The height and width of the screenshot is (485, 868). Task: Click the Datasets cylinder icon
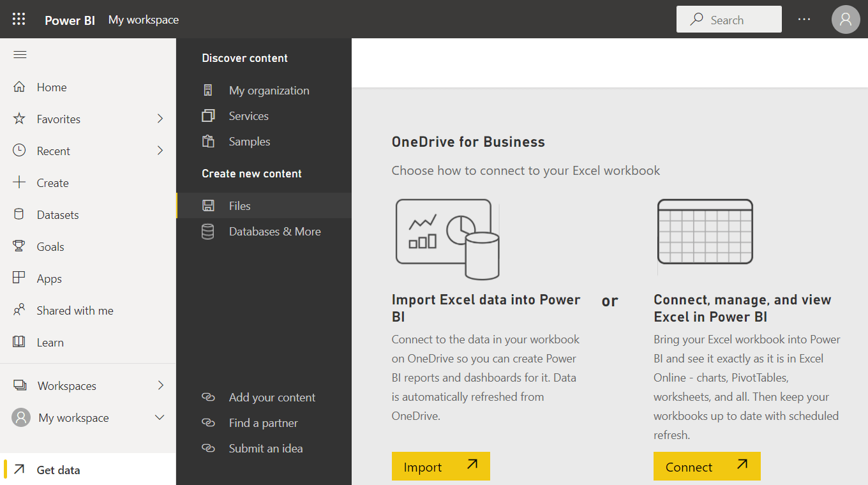coord(19,214)
